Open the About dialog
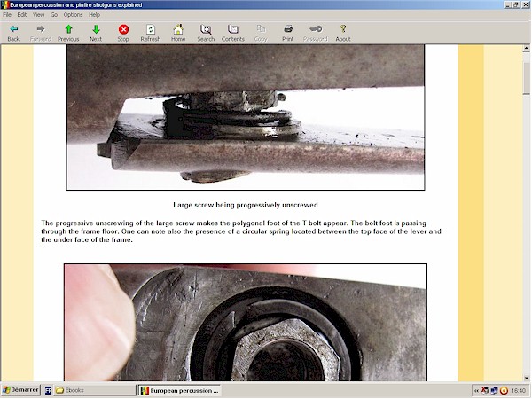Viewport: 532px width, 399px height. coord(343,29)
